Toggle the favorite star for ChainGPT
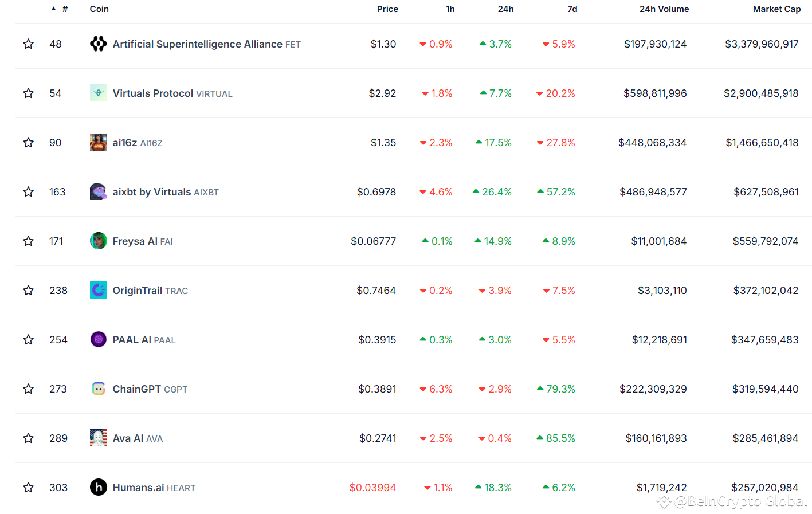812x514 pixels. [28, 389]
